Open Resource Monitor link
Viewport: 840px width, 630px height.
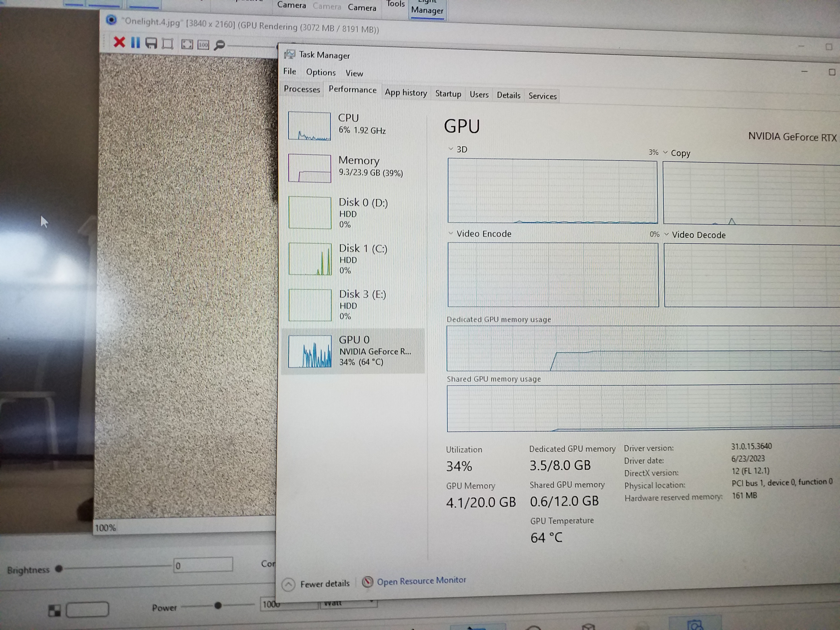point(421,581)
